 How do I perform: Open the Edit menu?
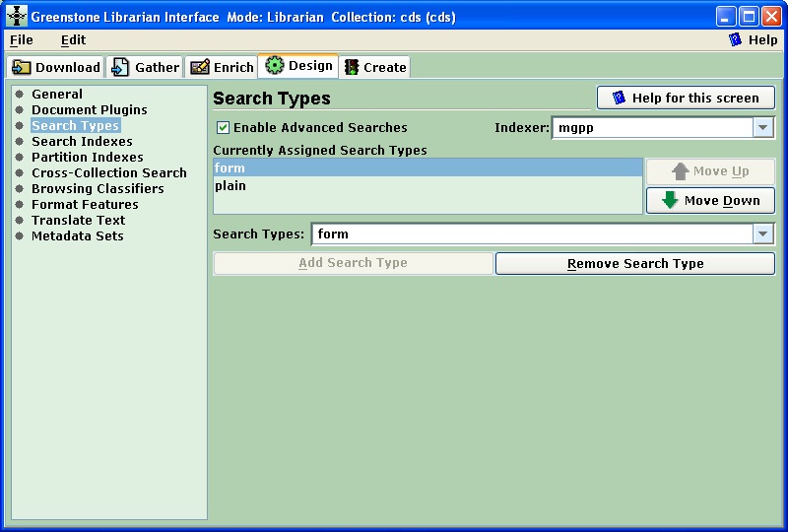(x=73, y=40)
